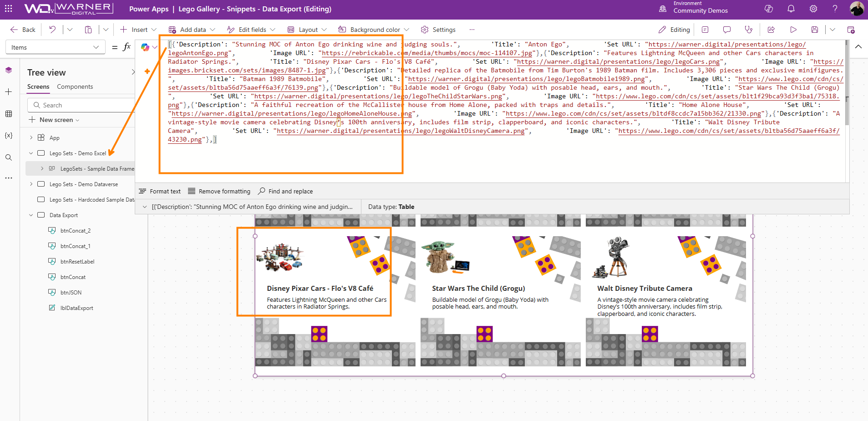The image size is (868, 421).
Task: Switch to the Components tab
Action: (75, 86)
